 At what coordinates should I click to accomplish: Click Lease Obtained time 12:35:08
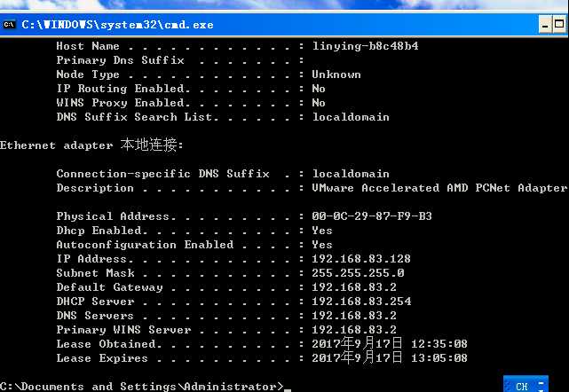pyautogui.click(x=439, y=343)
